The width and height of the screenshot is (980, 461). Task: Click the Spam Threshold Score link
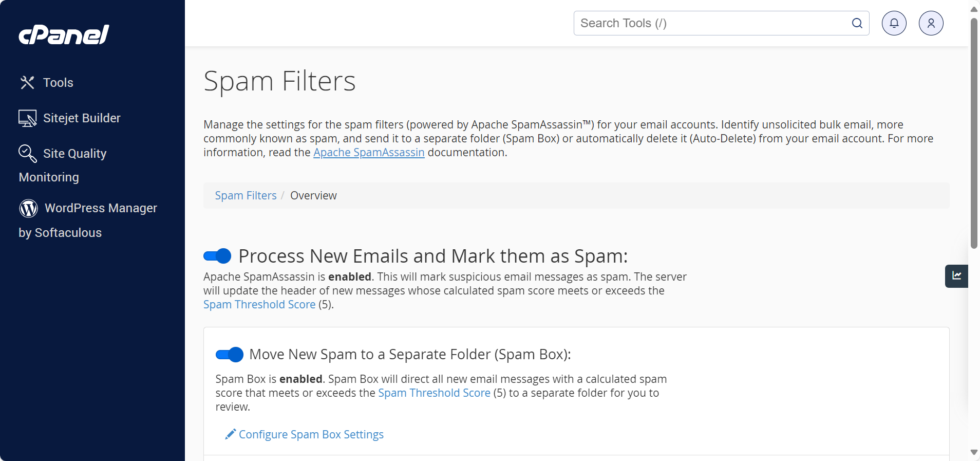(259, 304)
